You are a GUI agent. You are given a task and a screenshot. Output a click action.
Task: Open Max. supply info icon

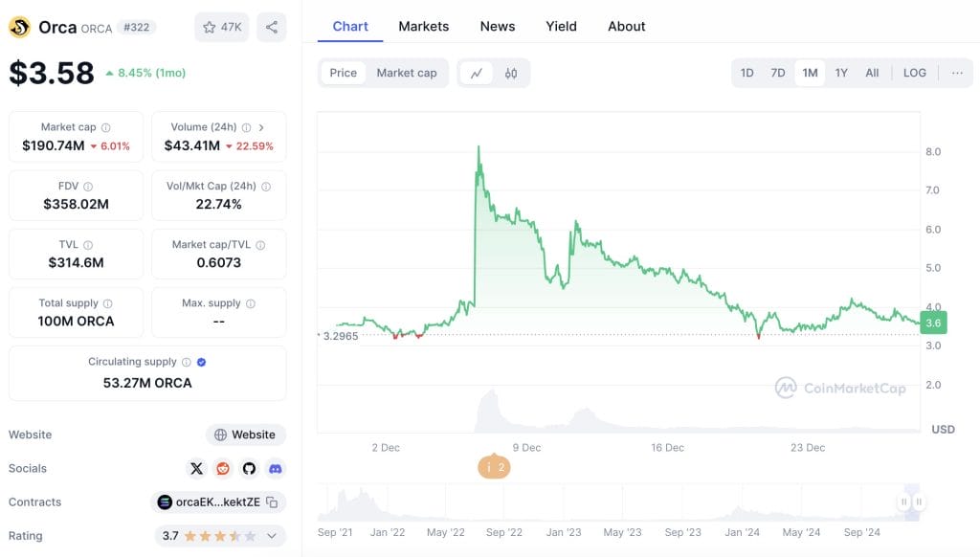pyautogui.click(x=251, y=303)
